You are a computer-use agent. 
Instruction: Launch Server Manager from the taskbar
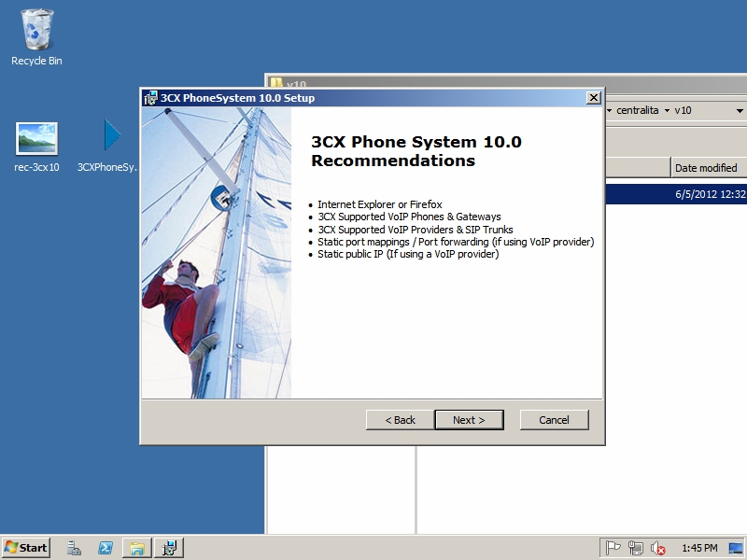pyautogui.click(x=74, y=548)
